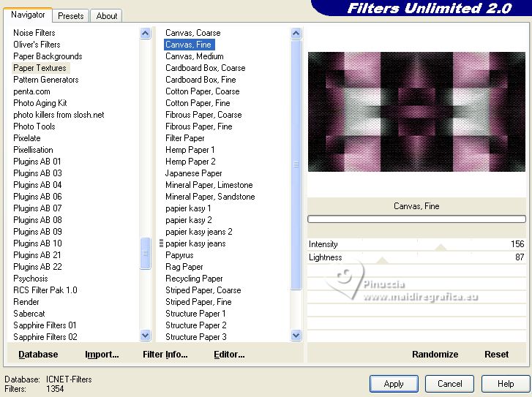Open Help

click(x=506, y=384)
